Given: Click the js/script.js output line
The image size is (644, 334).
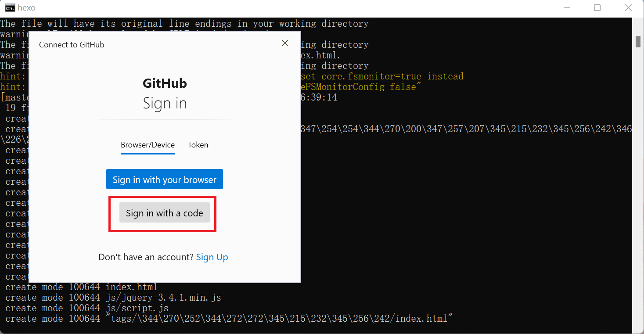Looking at the screenshot, I should pyautogui.click(x=86, y=308).
